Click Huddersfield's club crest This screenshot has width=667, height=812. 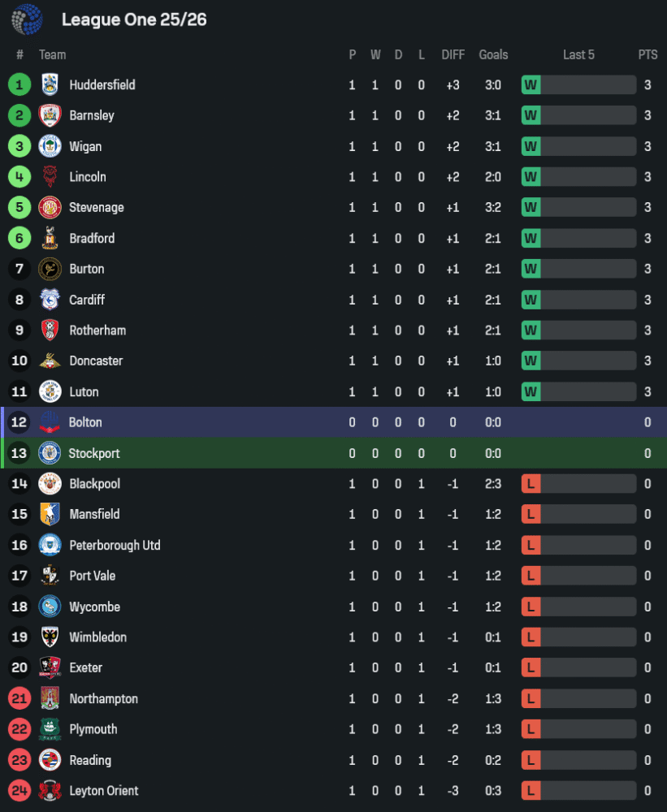coord(50,84)
